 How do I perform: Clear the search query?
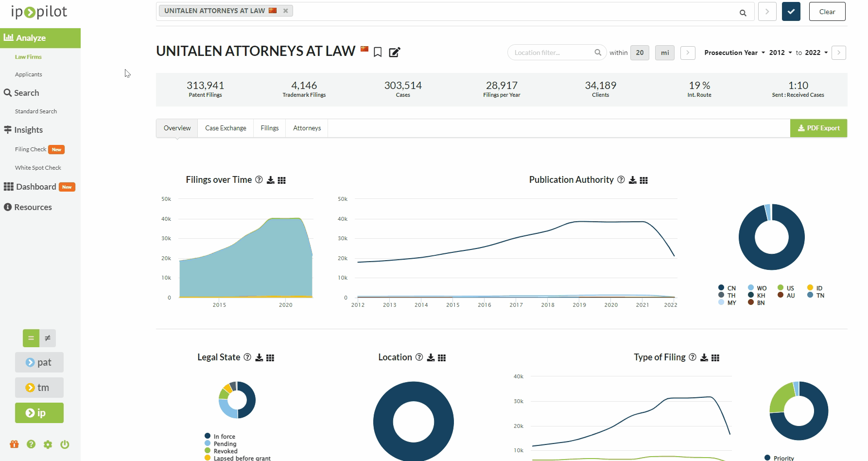tap(827, 12)
